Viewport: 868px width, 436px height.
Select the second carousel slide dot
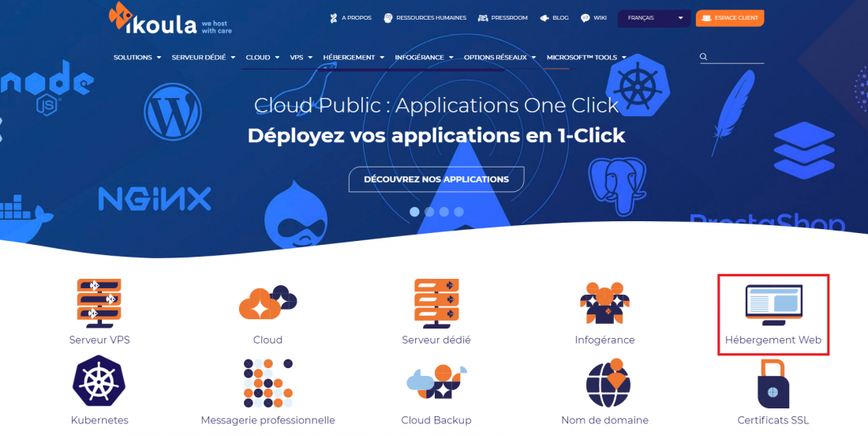[x=429, y=212]
